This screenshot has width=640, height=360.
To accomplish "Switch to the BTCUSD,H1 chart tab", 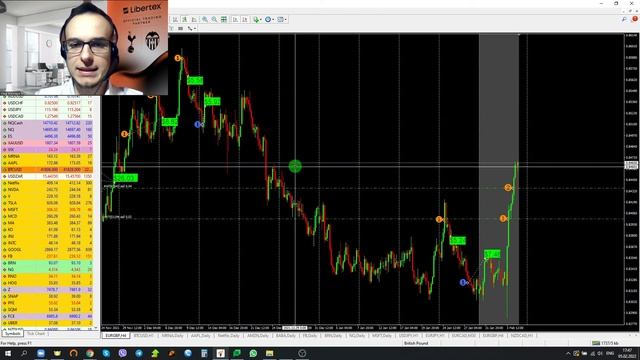I will pyautogui.click(x=144, y=336).
